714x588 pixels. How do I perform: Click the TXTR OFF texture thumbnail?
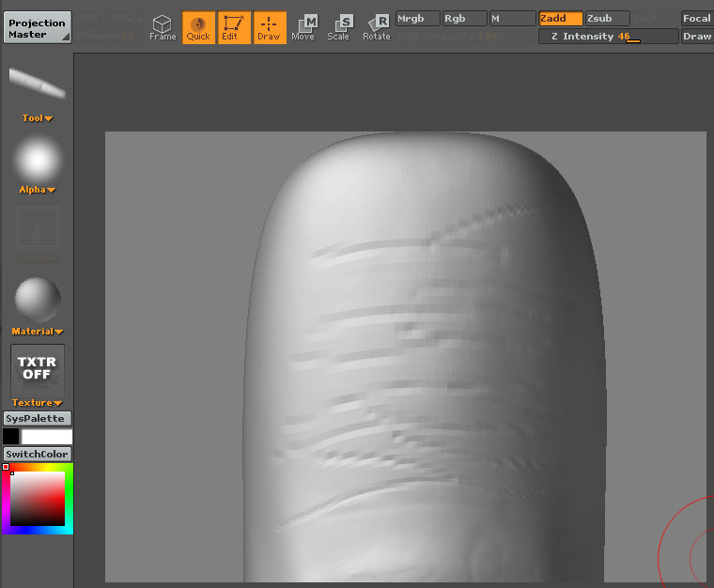(x=38, y=369)
